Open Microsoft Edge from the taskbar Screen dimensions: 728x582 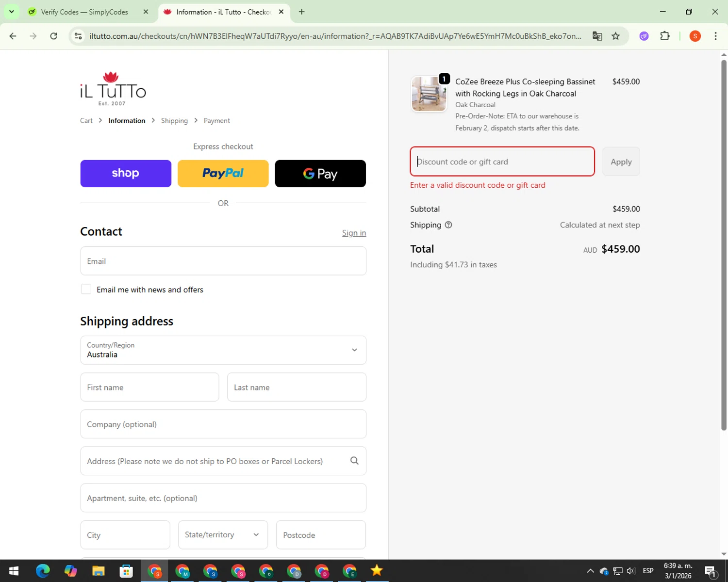pyautogui.click(x=43, y=571)
